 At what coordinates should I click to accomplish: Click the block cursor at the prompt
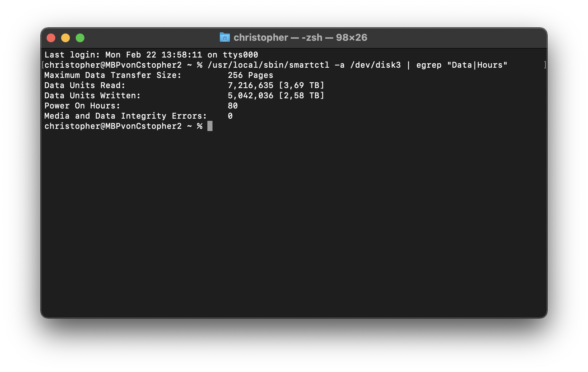coord(210,126)
